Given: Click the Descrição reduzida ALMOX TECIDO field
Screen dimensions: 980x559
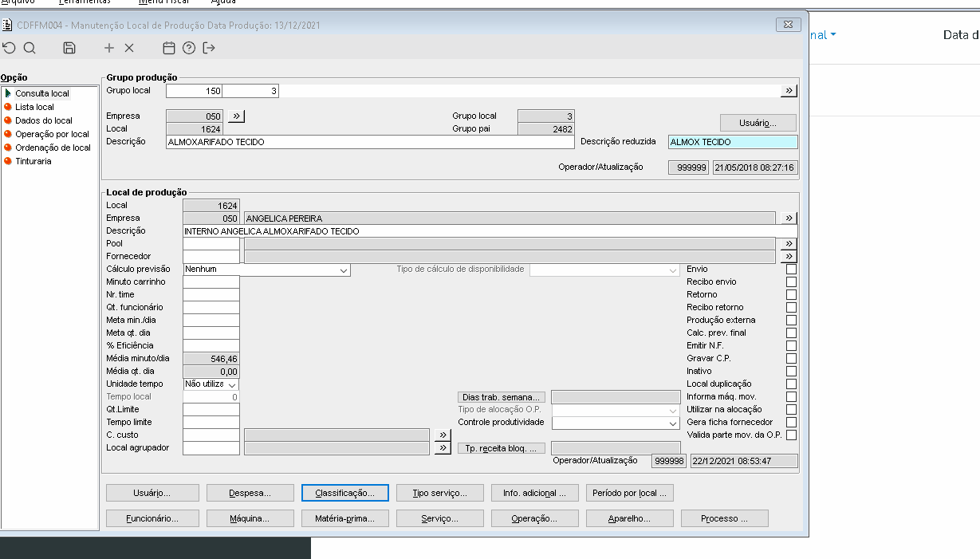Looking at the screenshot, I should coord(733,142).
